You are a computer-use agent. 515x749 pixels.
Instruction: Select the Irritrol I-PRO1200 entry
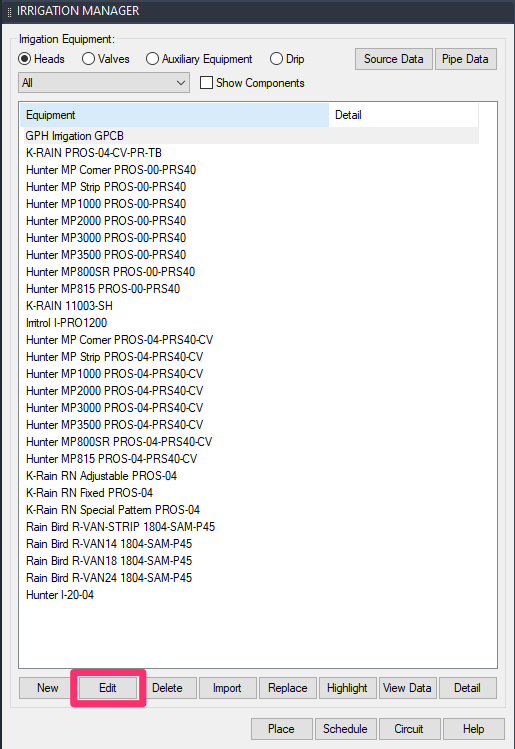tap(66, 322)
